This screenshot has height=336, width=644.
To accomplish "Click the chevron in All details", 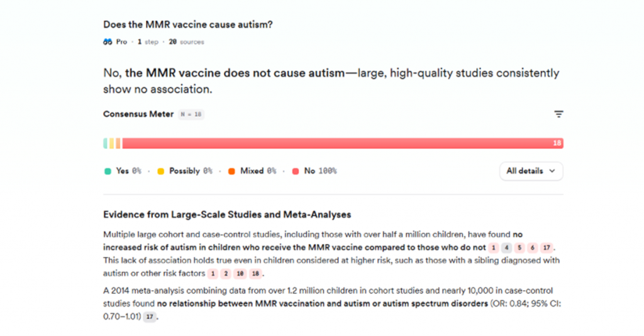I will coord(552,171).
